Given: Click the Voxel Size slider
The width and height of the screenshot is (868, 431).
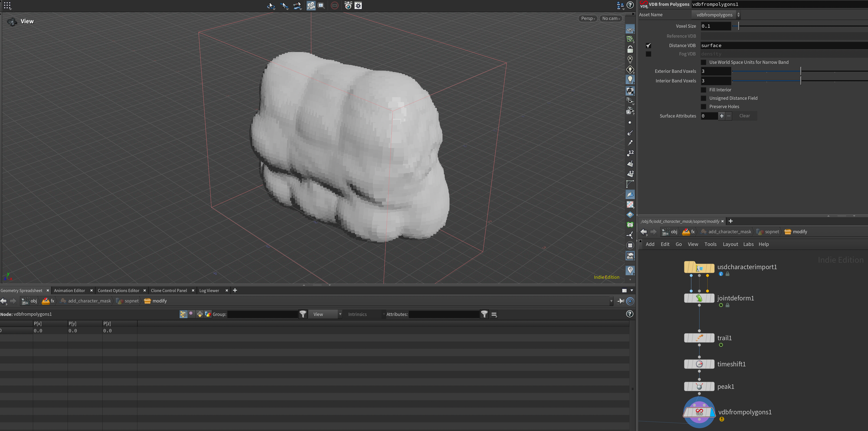Looking at the screenshot, I should [738, 26].
